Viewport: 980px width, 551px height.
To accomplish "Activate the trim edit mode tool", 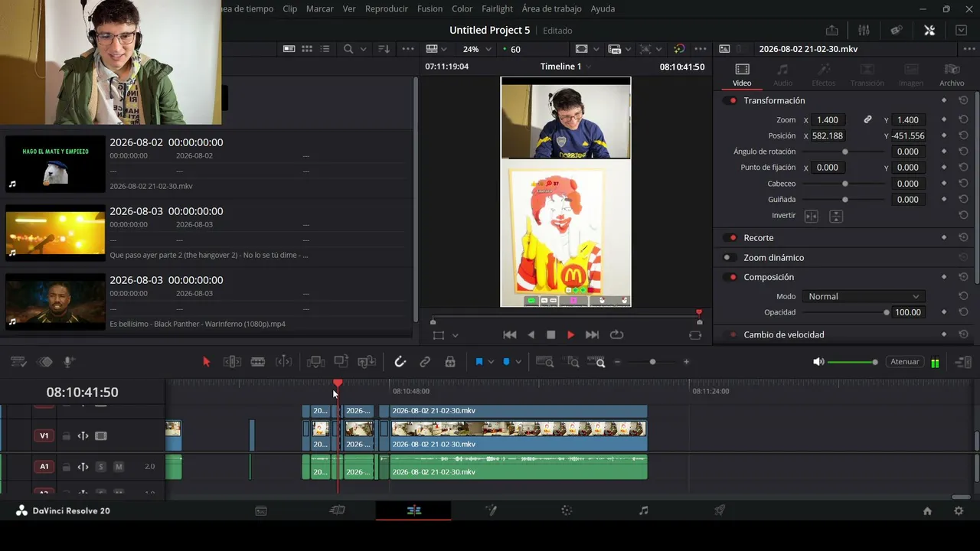I will 232,362.
